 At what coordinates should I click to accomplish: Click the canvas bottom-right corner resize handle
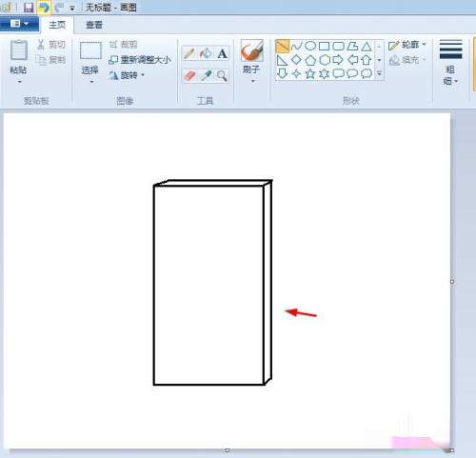coord(452,450)
